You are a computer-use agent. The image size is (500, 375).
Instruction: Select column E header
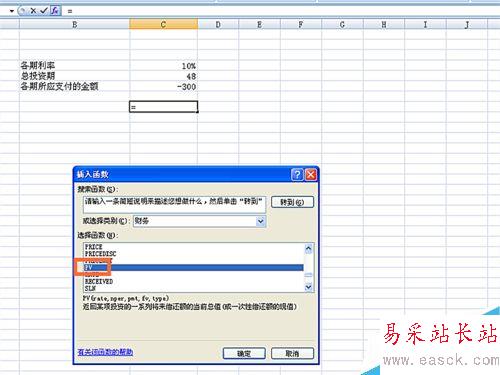click(259, 24)
